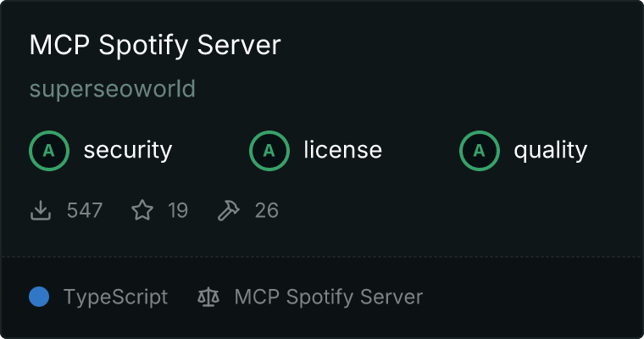
Task: Click the footer MCP Spotify Server license text
Action: coord(328,297)
